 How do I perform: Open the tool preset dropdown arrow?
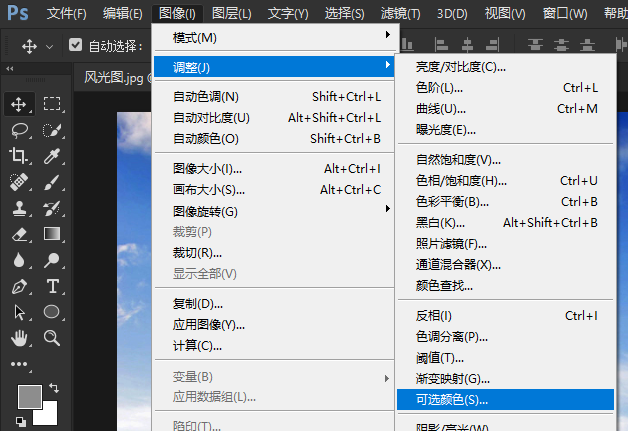49,47
